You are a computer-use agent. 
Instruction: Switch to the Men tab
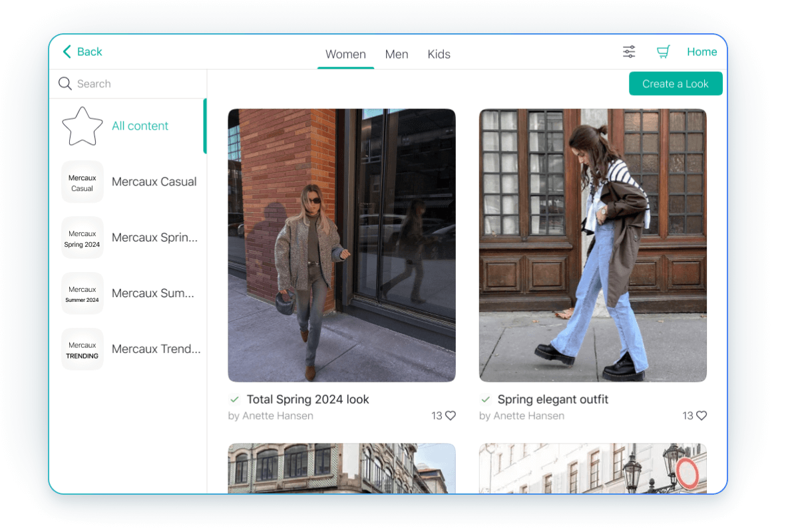coord(397,55)
